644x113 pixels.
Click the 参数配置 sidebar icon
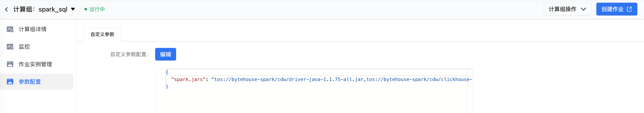pos(10,82)
